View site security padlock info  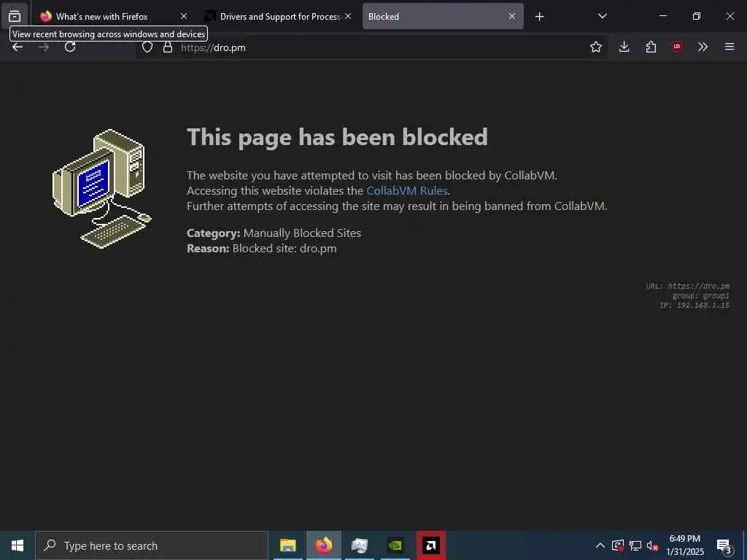click(168, 47)
